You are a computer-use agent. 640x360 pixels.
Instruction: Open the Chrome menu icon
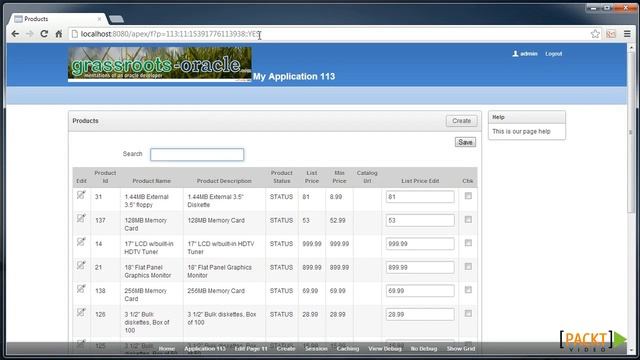tap(627, 34)
